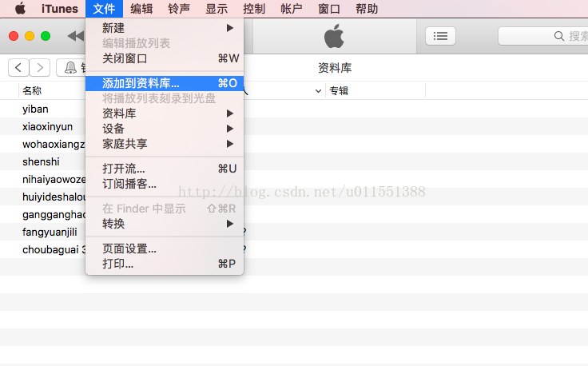Screen dimensions: 588x366
Task: Select the xiaoxinyun track row
Action: 294,126
